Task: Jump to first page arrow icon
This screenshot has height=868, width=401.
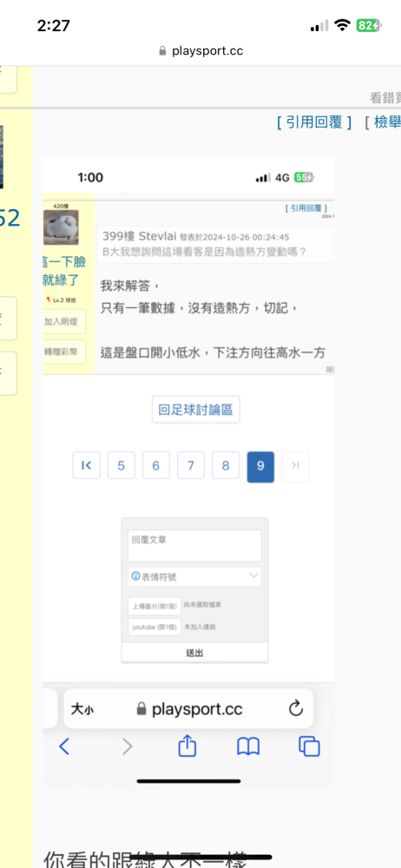Action: coord(87,465)
